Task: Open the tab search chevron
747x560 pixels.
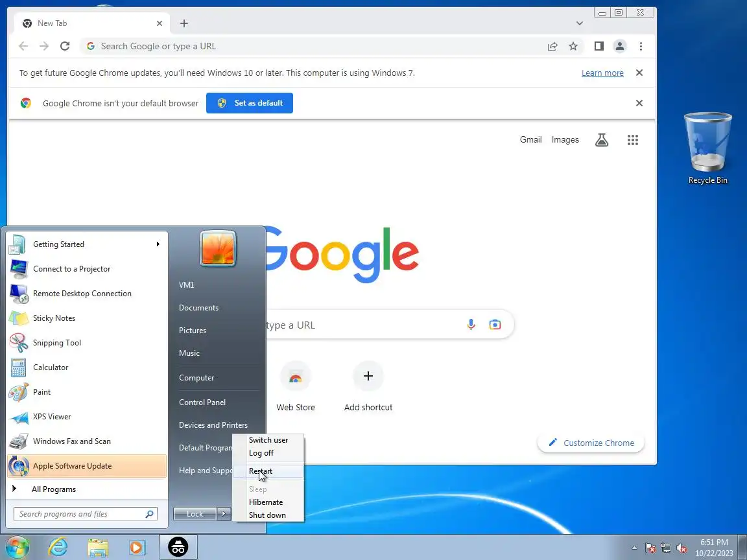Action: (579, 23)
